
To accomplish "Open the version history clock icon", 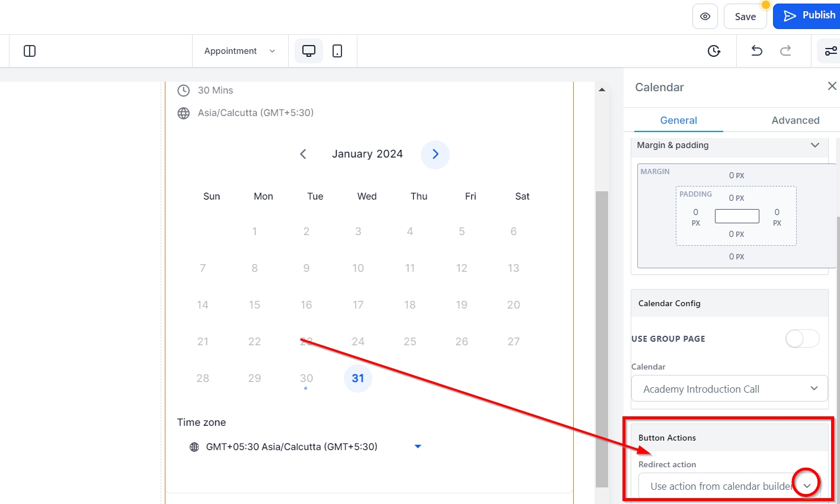I will pyautogui.click(x=714, y=51).
